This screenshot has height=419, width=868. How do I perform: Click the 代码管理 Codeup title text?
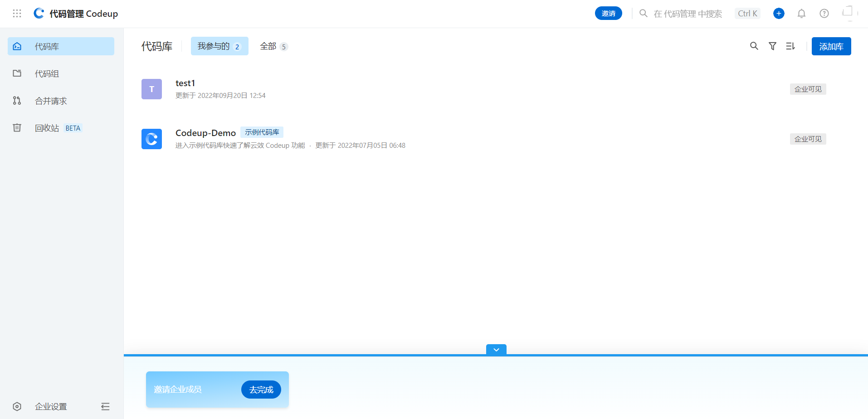pos(84,14)
